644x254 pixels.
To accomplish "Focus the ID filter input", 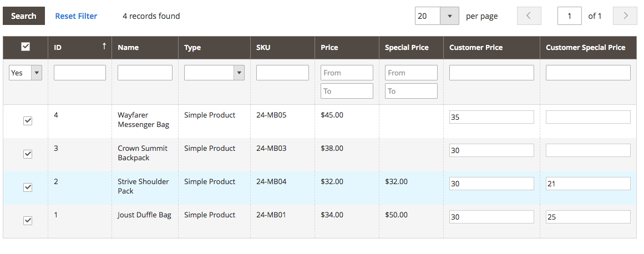I will click(80, 73).
